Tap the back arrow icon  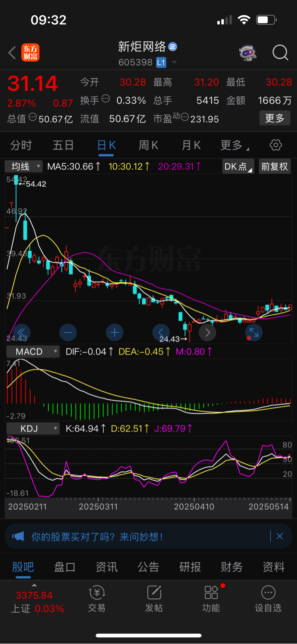[x=12, y=53]
